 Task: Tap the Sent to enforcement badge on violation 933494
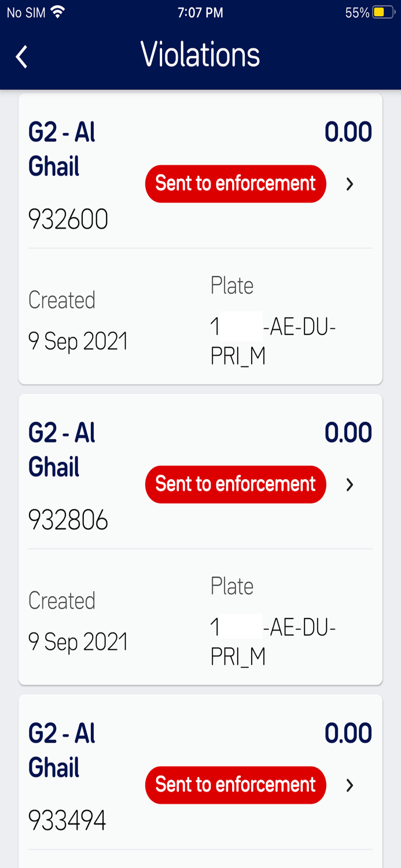pos(235,785)
